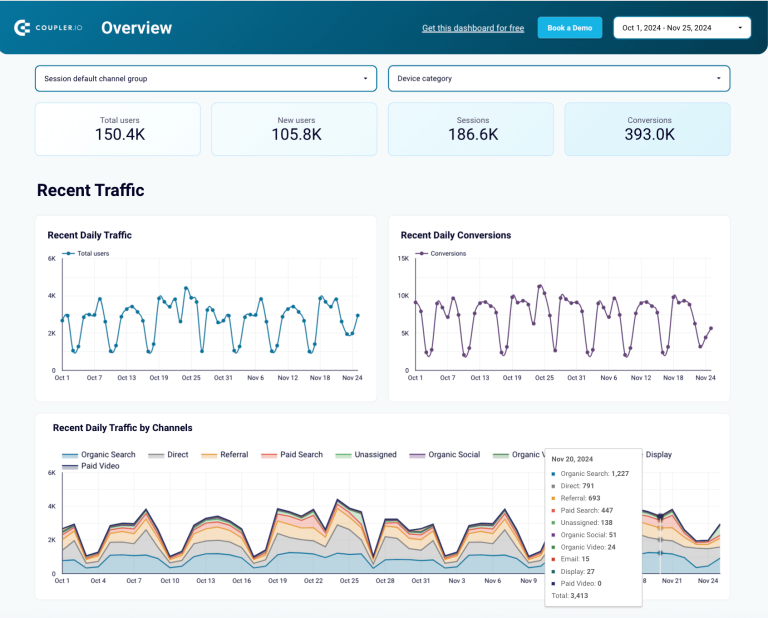The width and height of the screenshot is (768, 618).
Task: Click the Organic Search legend line icon
Action: click(x=70, y=455)
